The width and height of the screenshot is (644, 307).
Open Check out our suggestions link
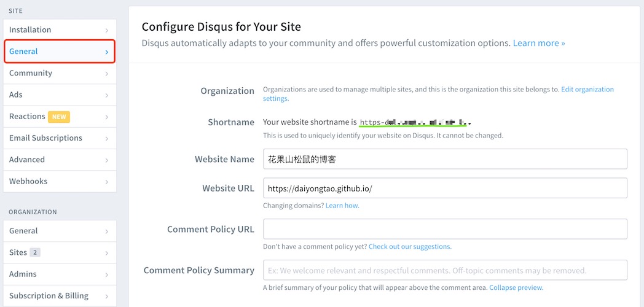(410, 247)
